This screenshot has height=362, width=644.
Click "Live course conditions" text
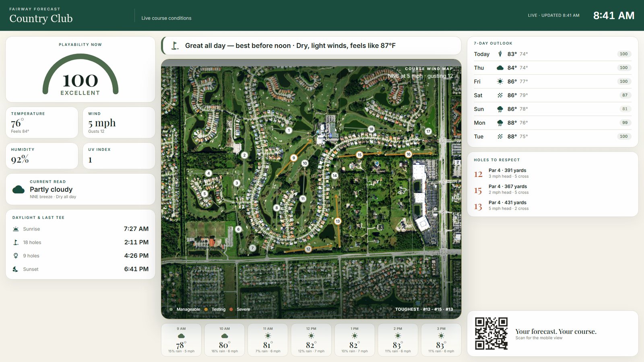pyautogui.click(x=166, y=18)
